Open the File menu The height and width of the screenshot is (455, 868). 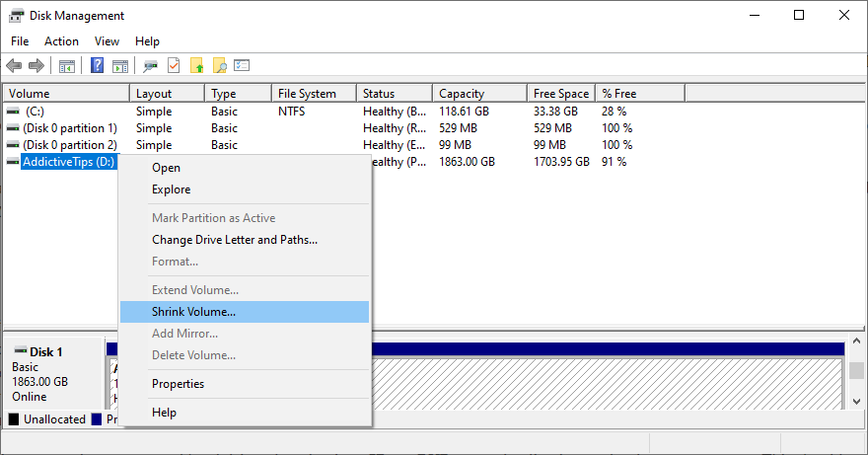coord(20,41)
